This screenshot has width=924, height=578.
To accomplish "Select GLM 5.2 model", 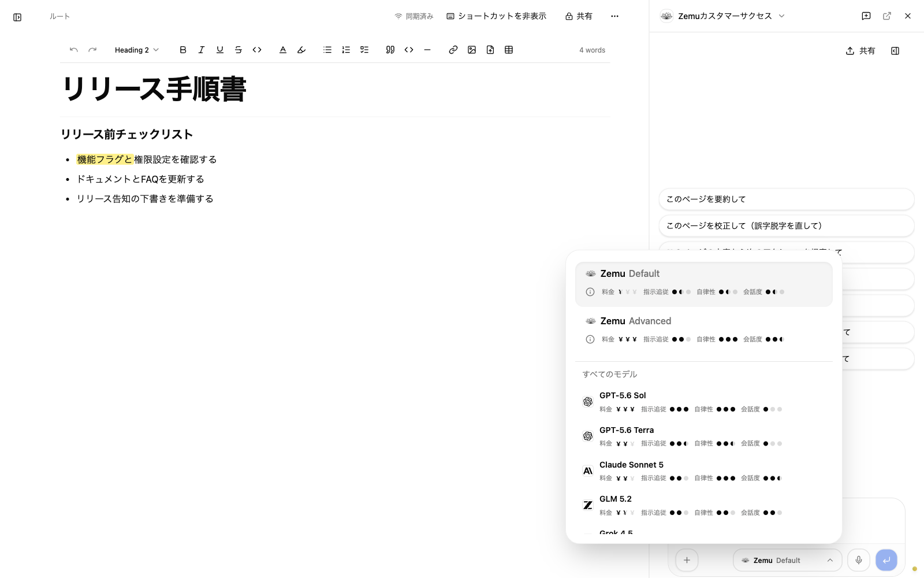I will coord(704,505).
